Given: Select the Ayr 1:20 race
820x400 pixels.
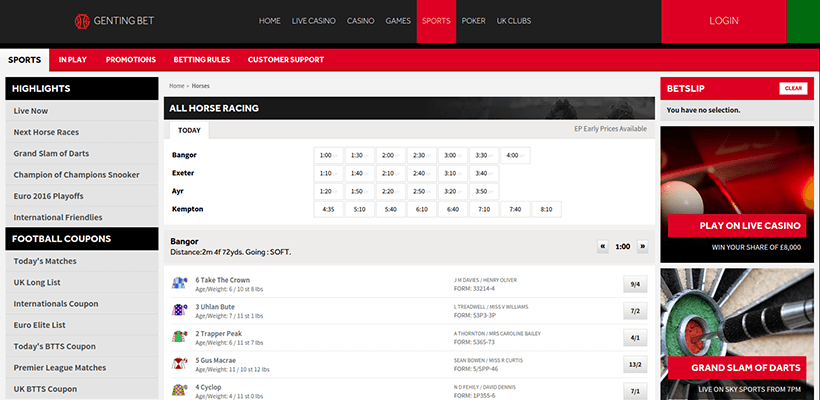Looking at the screenshot, I should [328, 191].
